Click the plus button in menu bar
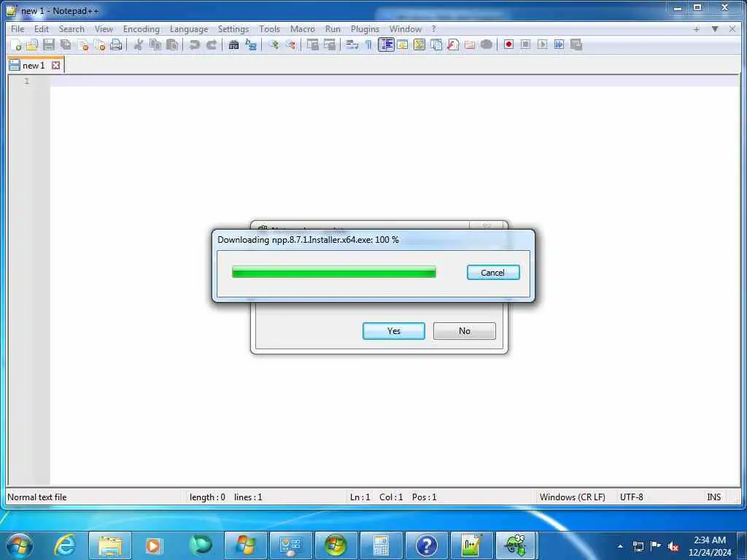This screenshot has width=747, height=560. click(x=697, y=29)
